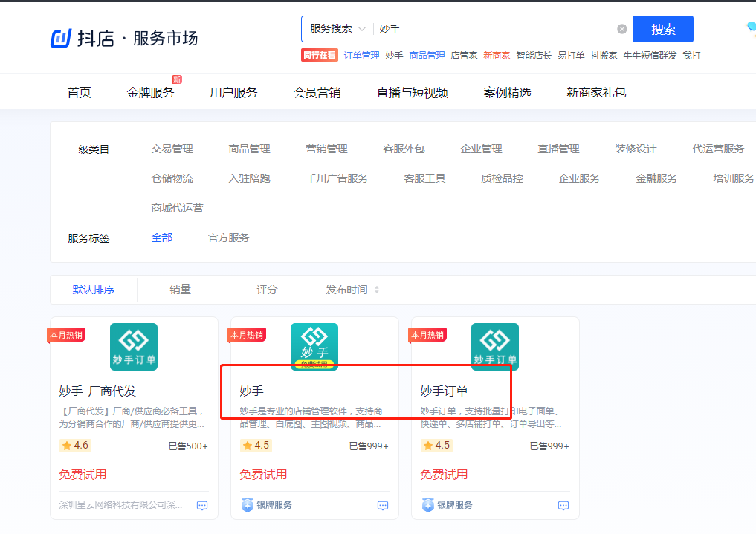Open the 会员营销 tab
Image resolution: width=756 pixels, height=534 pixels.
[317, 92]
